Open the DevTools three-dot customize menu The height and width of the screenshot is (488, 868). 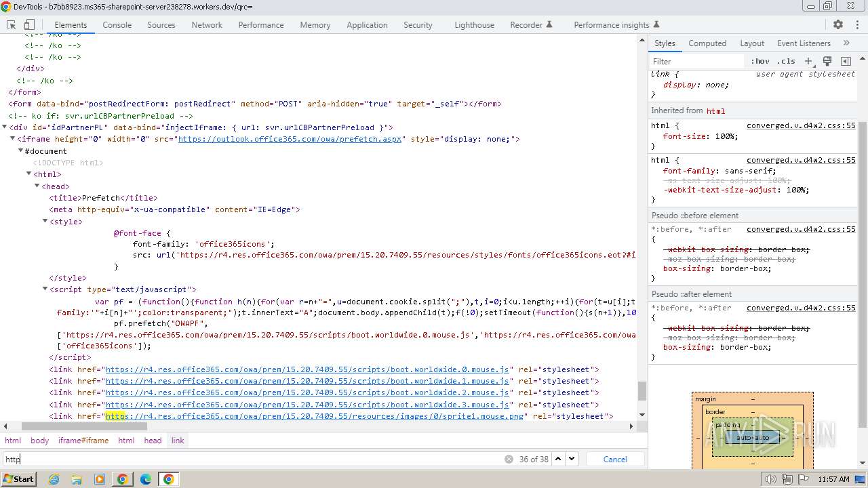pos(856,24)
